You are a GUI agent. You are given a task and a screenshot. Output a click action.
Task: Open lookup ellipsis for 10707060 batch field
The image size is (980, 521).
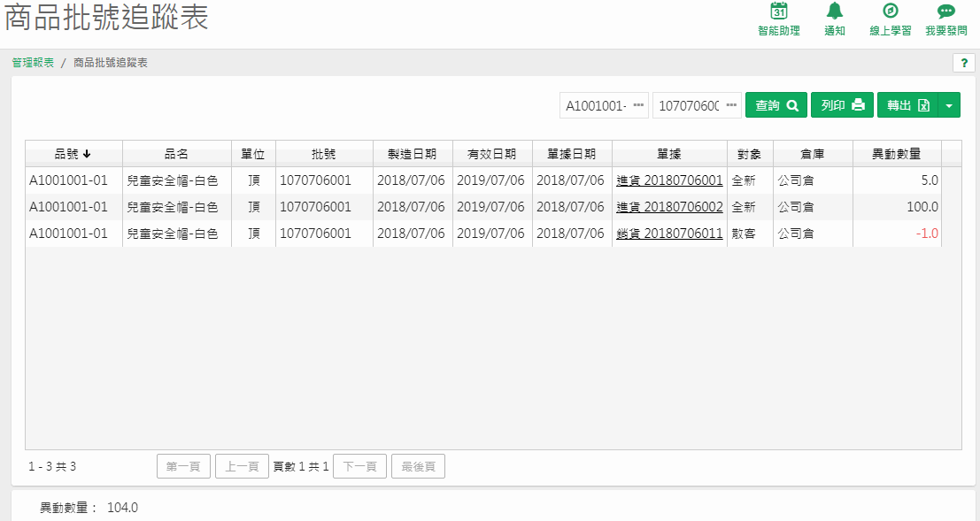pos(731,105)
